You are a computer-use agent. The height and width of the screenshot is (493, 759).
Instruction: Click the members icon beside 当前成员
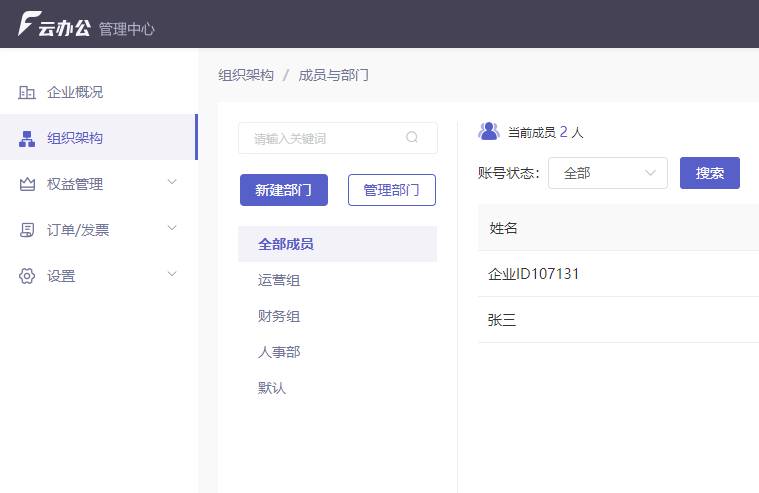tap(489, 131)
